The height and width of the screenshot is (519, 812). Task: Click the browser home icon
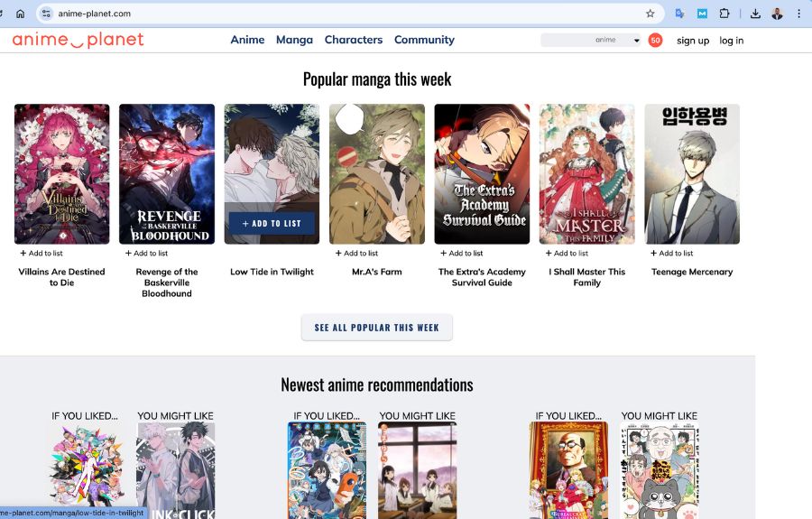click(20, 14)
